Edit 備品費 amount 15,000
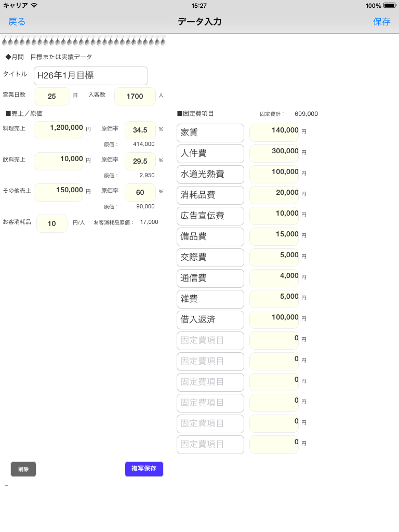Image resolution: width=399 pixels, height=532 pixels. coord(274,236)
